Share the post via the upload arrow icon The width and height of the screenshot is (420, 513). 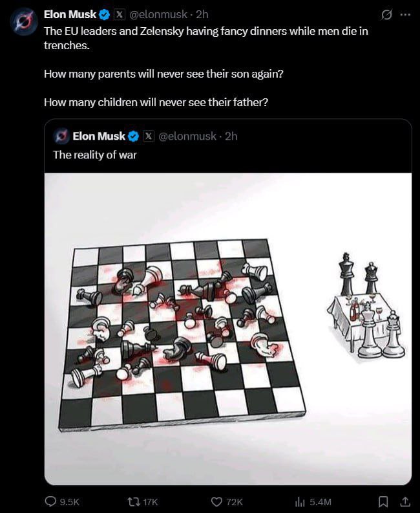(405, 501)
